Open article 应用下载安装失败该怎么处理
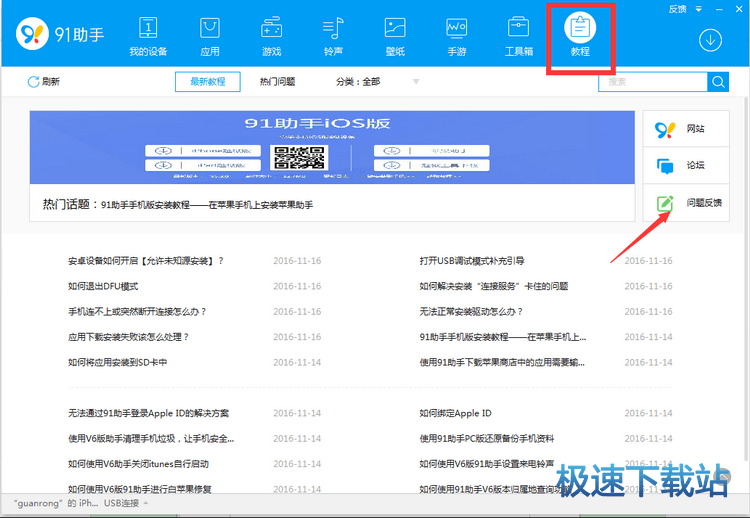750x518 pixels. coord(128,337)
